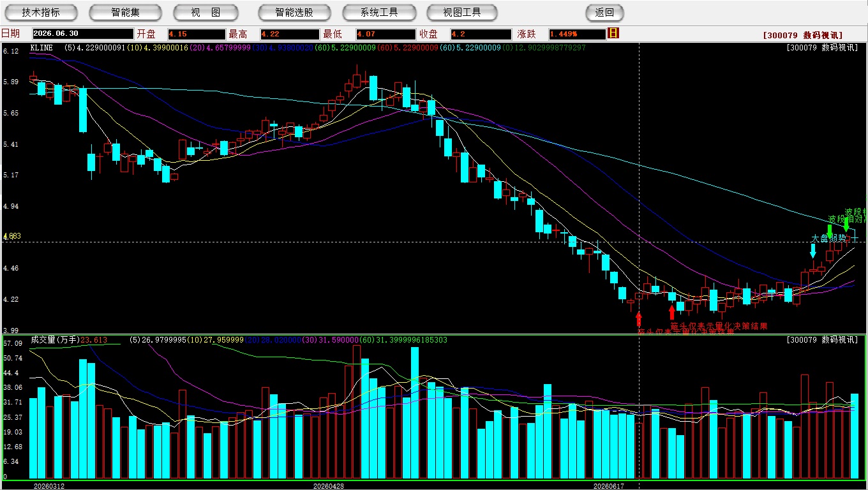Click price axis label 5.89
The width and height of the screenshot is (868, 490).
(10, 82)
